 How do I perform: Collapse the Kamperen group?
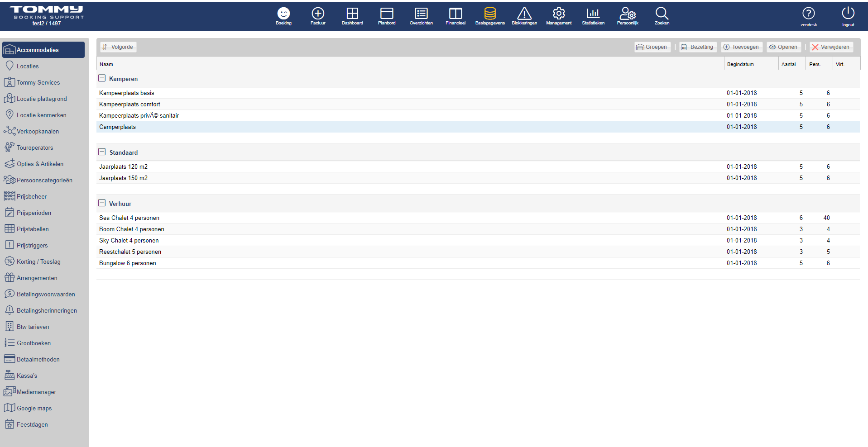point(102,78)
